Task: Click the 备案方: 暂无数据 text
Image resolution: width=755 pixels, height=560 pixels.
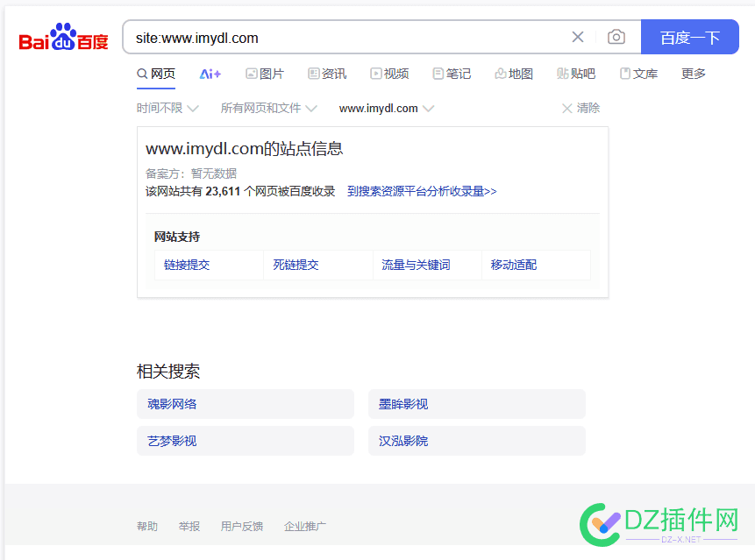Action: click(x=191, y=174)
